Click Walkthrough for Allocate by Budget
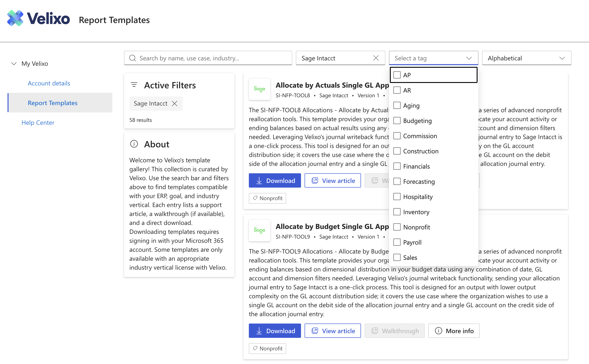The height and width of the screenshot is (364, 589). (x=394, y=331)
